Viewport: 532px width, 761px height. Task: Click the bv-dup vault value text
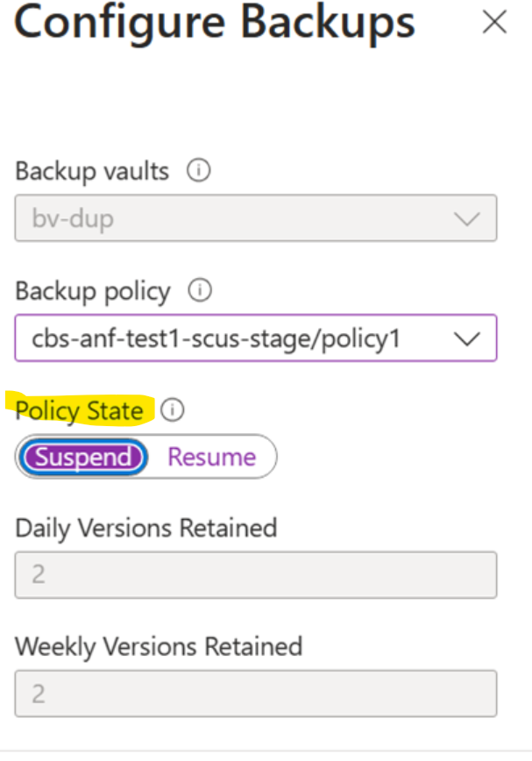pos(73,219)
